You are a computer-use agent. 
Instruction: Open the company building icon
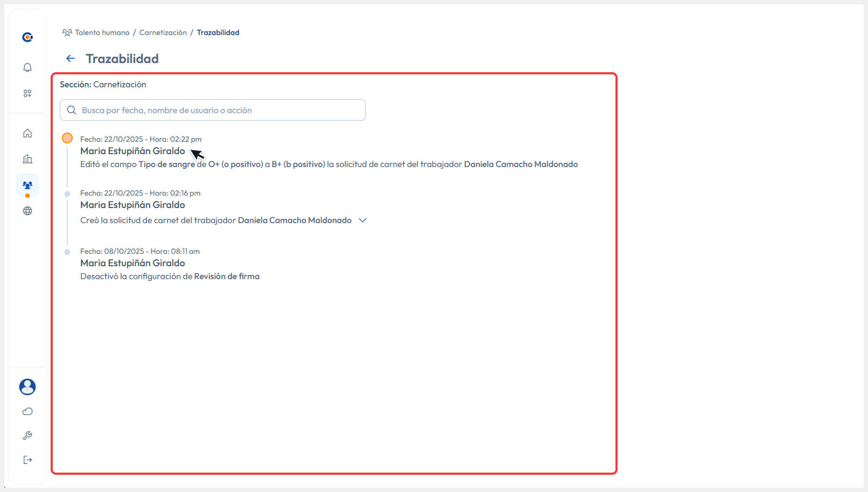[x=27, y=159]
